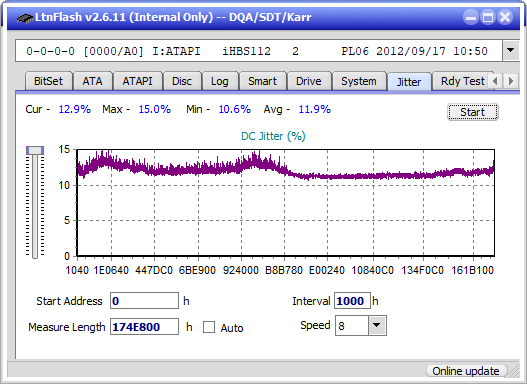527x384 pixels.
Task: Click the Online update button
Action: pyautogui.click(x=466, y=371)
